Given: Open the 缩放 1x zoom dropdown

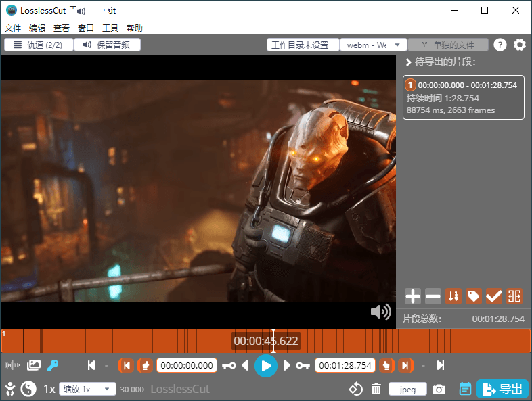Looking at the screenshot, I should (87, 390).
